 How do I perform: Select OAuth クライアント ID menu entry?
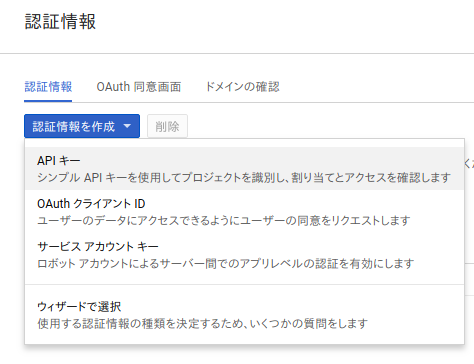point(244,212)
